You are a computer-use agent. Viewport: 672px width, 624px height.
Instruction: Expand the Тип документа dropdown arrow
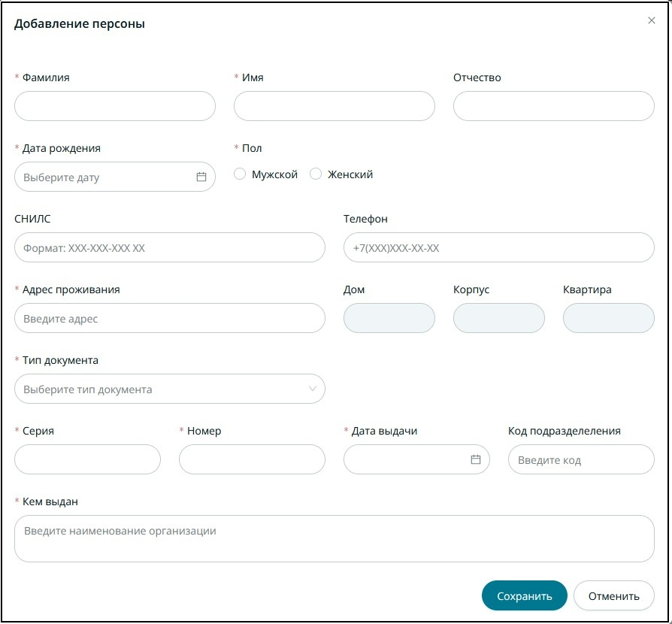point(313,389)
